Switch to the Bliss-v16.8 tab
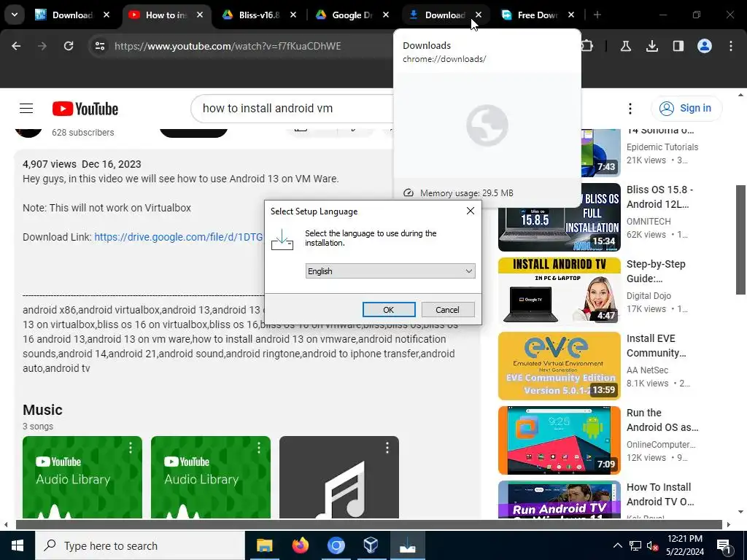The height and width of the screenshot is (560, 747). [x=259, y=15]
